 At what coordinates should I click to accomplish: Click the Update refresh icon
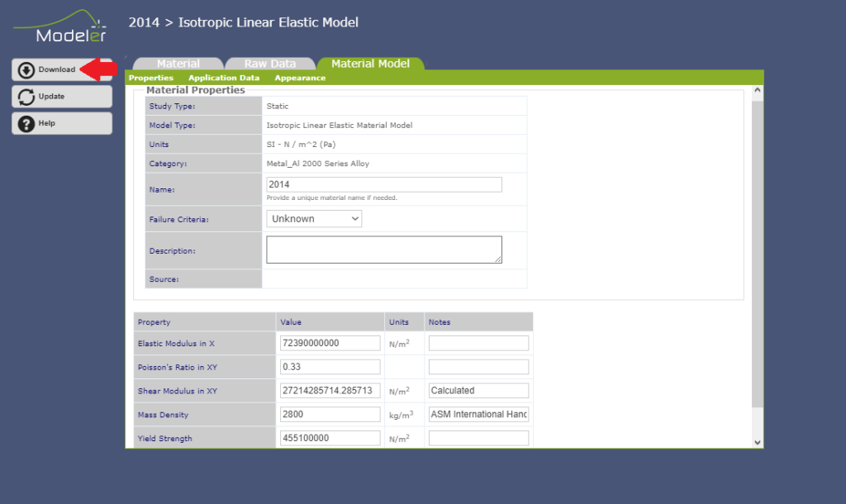tap(26, 97)
